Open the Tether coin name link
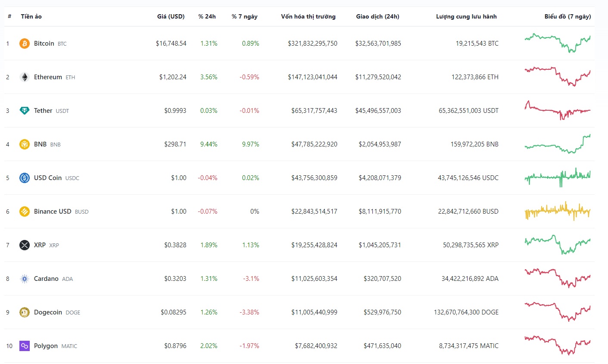Screen dimensions: 608x364 (43, 111)
